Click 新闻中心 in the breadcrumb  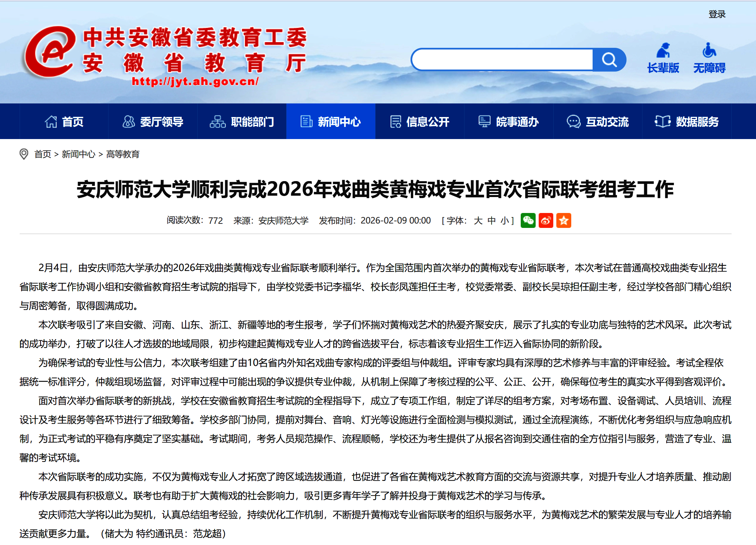click(78, 154)
